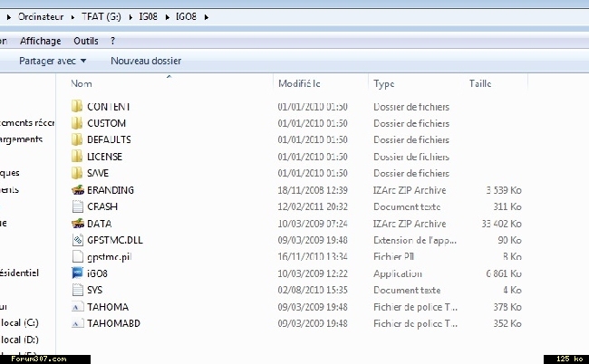Screen dimensions: 589x364
Task: Expand the arrow after Ordinateur in path
Action: pyautogui.click(x=72, y=17)
